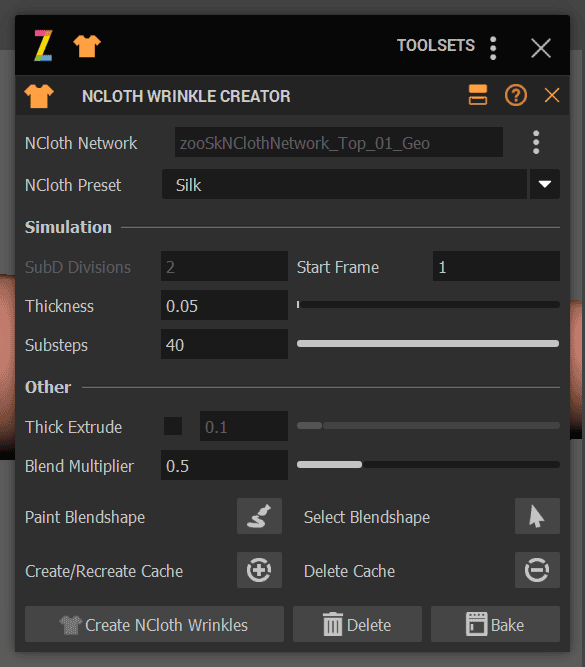The image size is (585, 667).
Task: Click the Bake button
Action: tap(495, 624)
